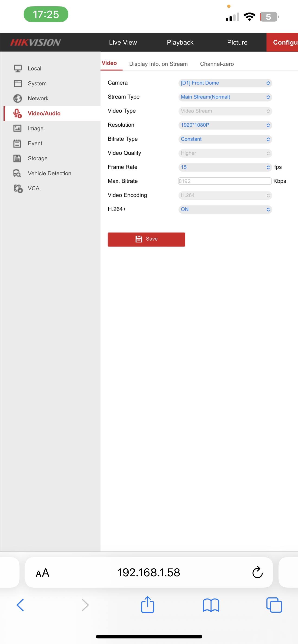Tap the Safari share icon

coord(147,605)
